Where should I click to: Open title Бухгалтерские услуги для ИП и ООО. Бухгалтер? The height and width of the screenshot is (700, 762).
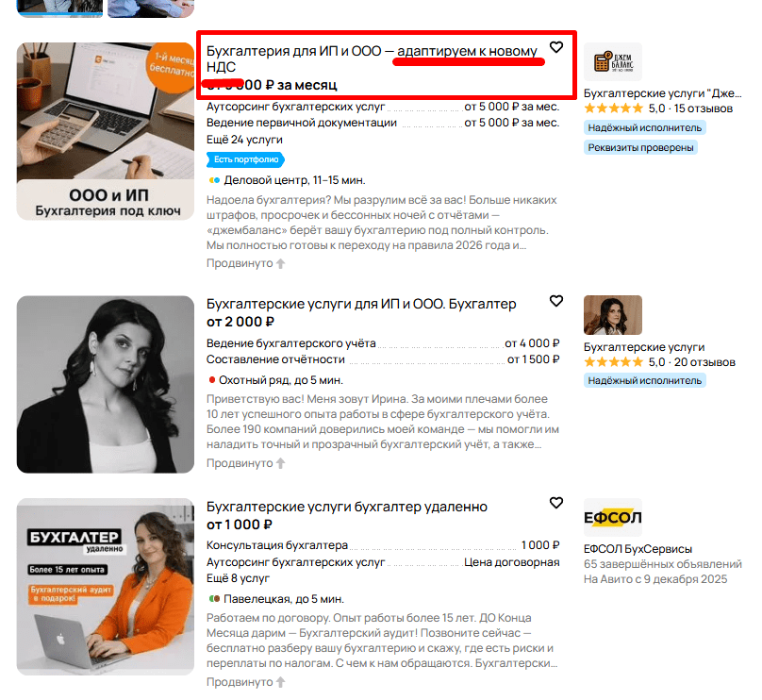point(361,304)
